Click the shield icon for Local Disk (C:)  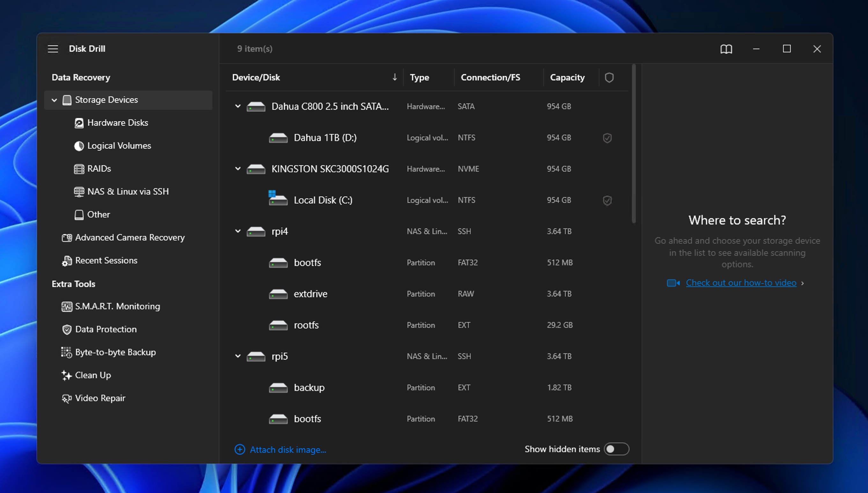pyautogui.click(x=607, y=201)
